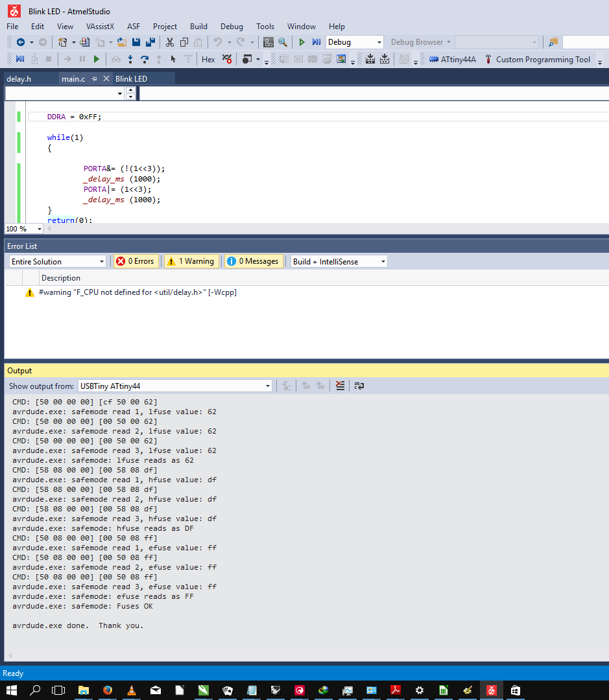Click the Toggle Word Wrap output icon

359,386
